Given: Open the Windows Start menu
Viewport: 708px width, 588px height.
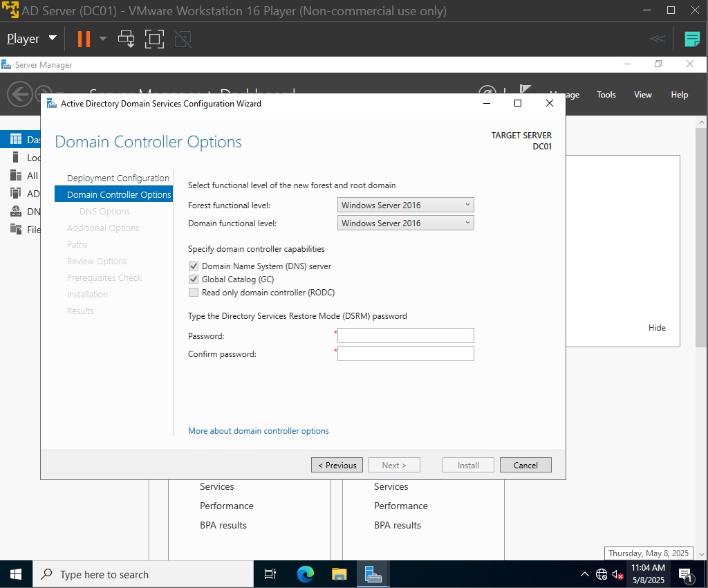Looking at the screenshot, I should 16,574.
